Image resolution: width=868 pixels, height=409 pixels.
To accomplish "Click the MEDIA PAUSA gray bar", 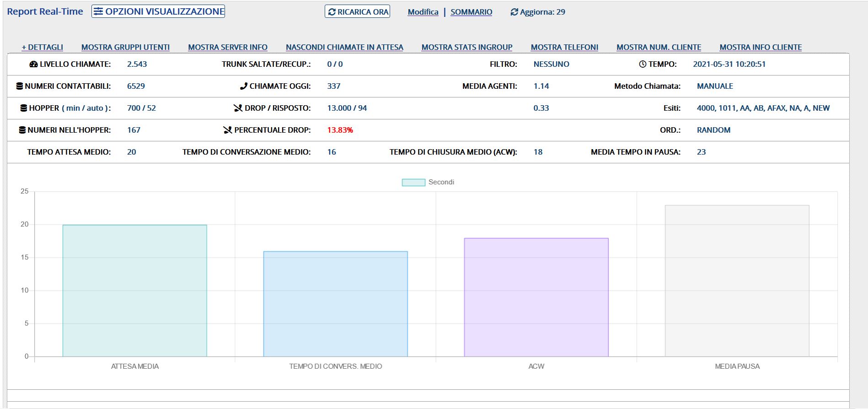I will coord(737,281).
